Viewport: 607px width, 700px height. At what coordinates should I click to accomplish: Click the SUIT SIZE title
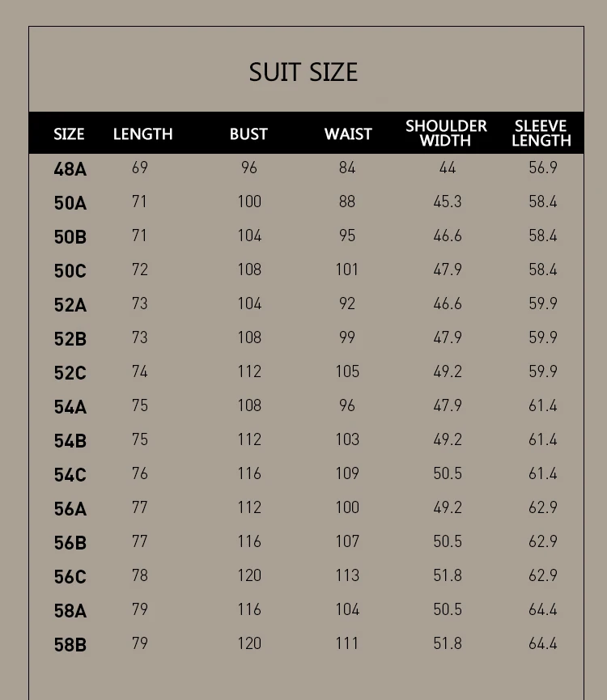coord(303,72)
